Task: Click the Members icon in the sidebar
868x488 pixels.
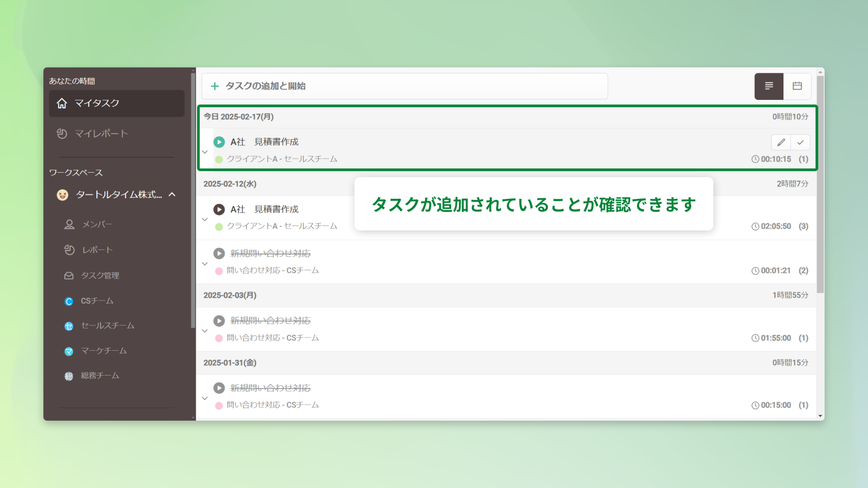Action: click(x=69, y=224)
